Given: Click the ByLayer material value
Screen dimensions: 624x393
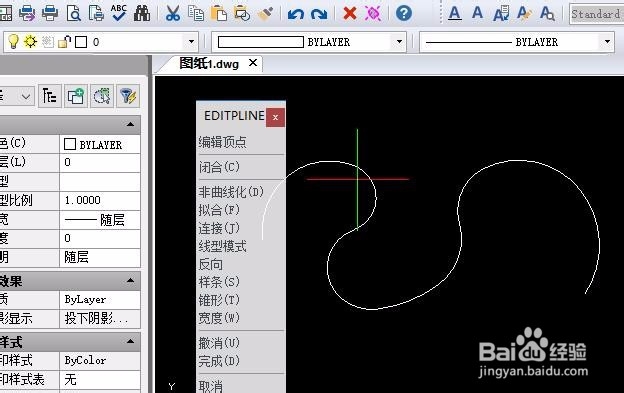Looking at the screenshot, I should click(x=100, y=300).
